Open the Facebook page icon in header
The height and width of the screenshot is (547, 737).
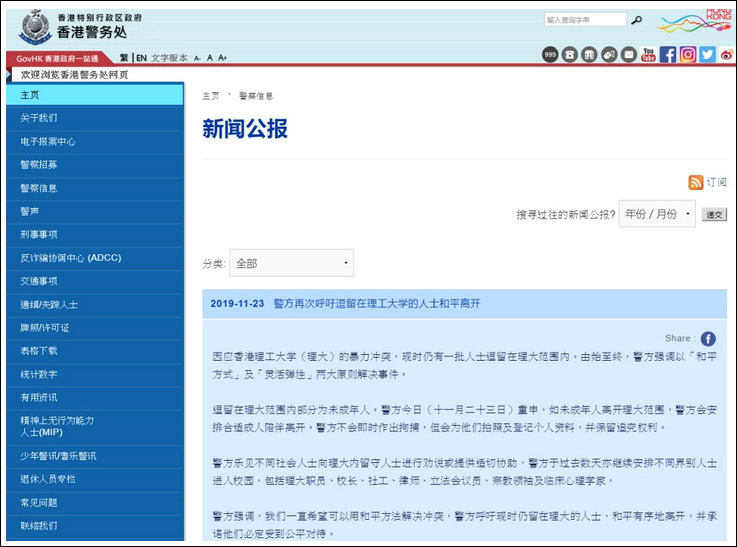tap(668, 55)
